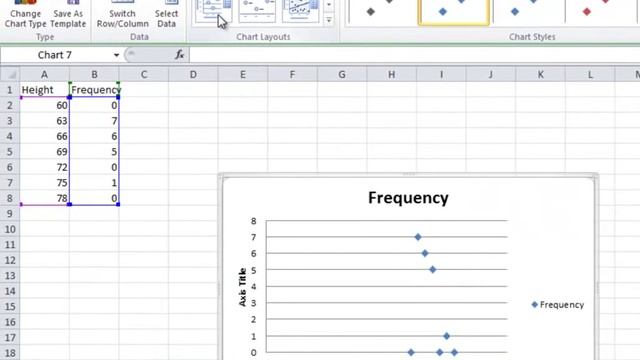Viewport: 640px width, 360px height.
Task: Select row 1 header
Action: tap(10, 90)
